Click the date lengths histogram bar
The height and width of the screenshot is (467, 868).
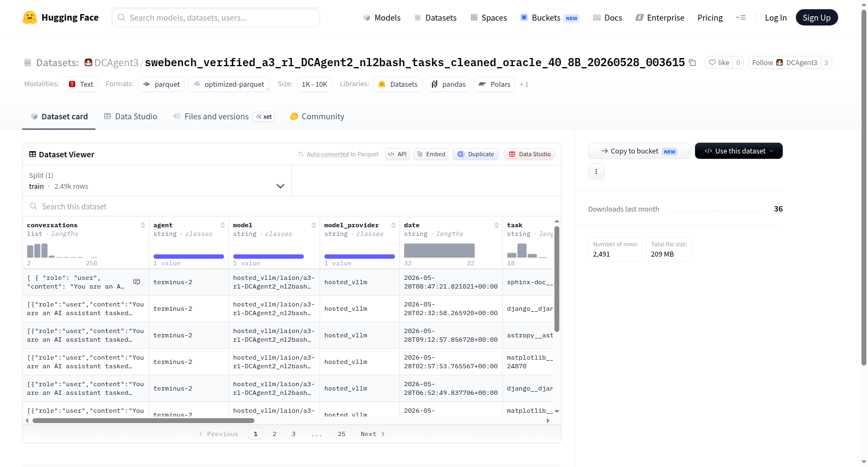(x=439, y=251)
